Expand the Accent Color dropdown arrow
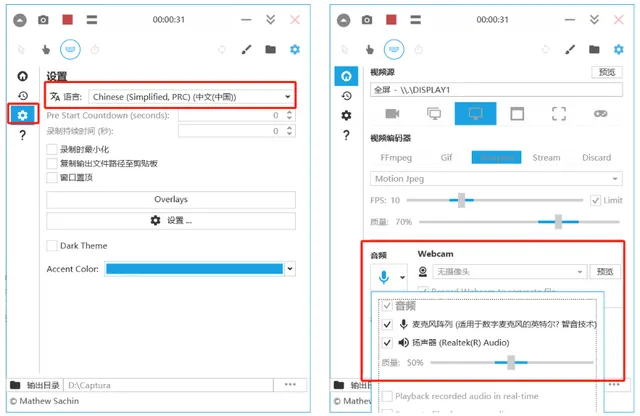 point(290,269)
